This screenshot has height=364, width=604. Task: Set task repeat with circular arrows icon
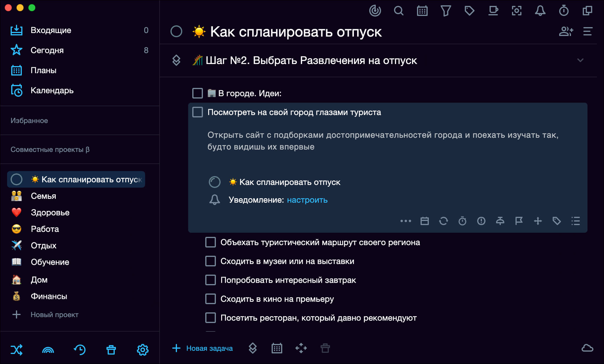(443, 221)
